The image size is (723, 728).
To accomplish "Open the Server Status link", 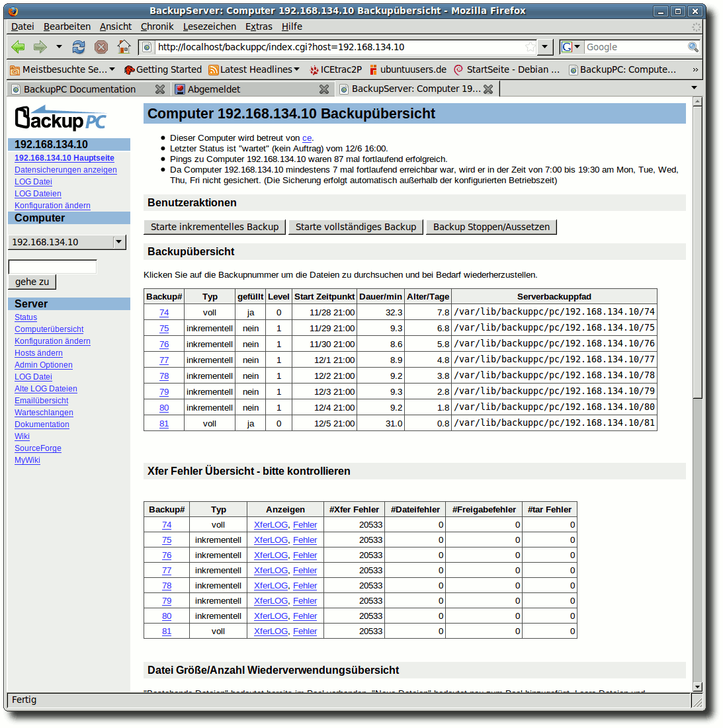I will [26, 317].
